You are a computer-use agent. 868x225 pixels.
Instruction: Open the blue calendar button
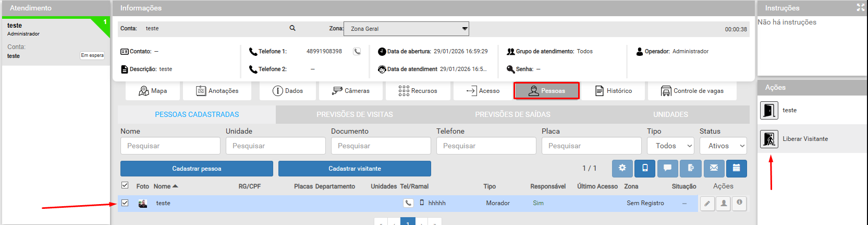click(737, 168)
